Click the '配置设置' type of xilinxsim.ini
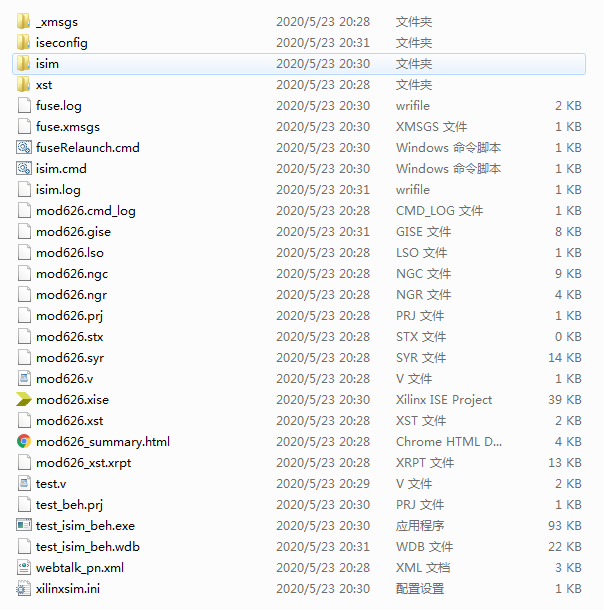The height and width of the screenshot is (610, 604). (420, 589)
